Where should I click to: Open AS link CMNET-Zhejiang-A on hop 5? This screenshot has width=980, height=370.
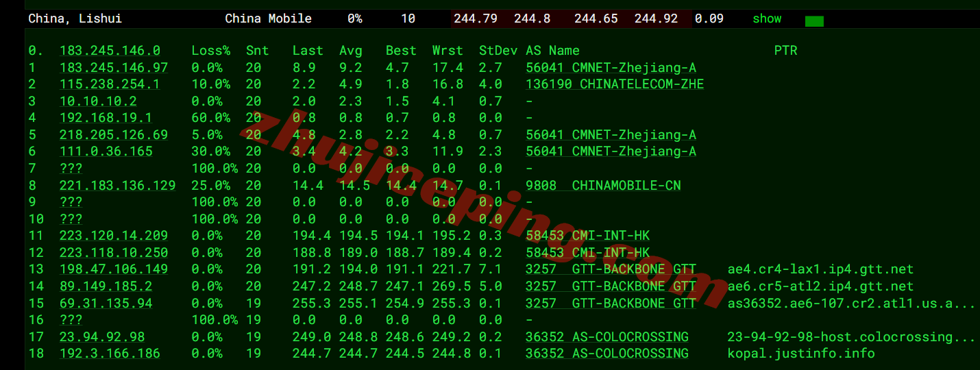click(x=611, y=135)
